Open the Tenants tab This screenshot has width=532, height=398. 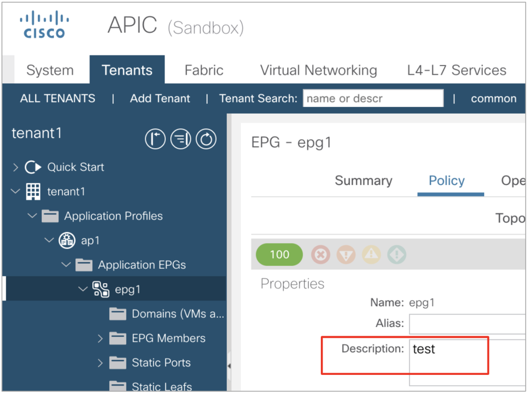127,70
